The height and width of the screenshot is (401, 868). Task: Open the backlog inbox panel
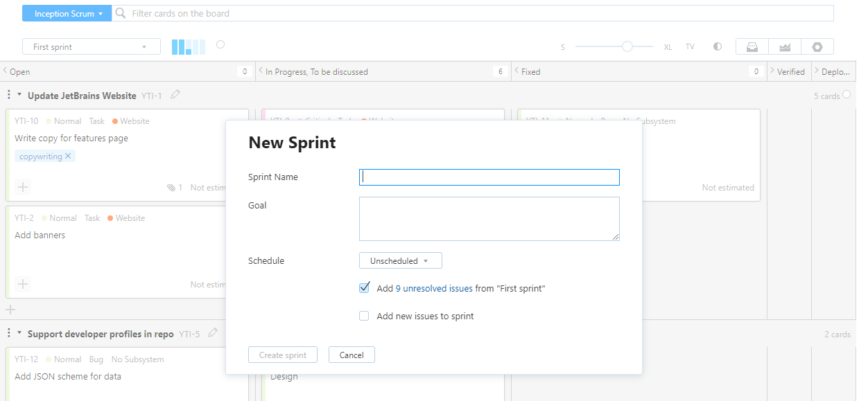coord(752,47)
